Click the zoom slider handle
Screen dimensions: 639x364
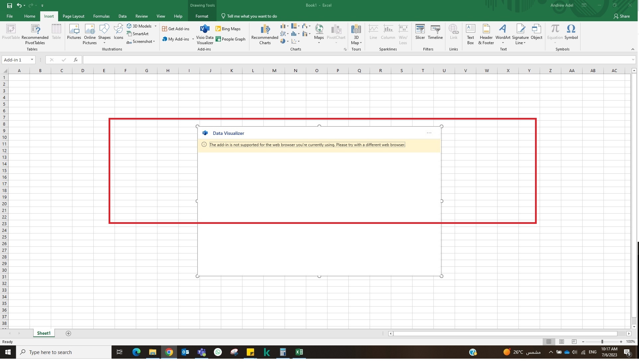[602, 342]
